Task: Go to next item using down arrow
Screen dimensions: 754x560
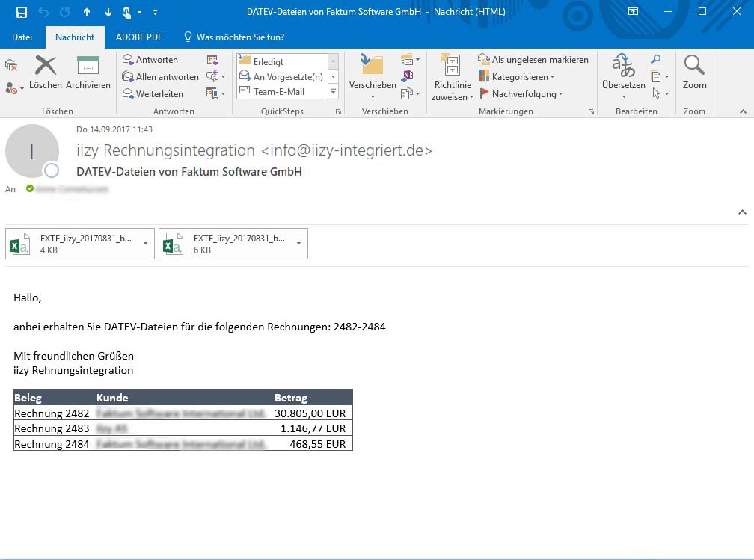Action: click(108, 12)
